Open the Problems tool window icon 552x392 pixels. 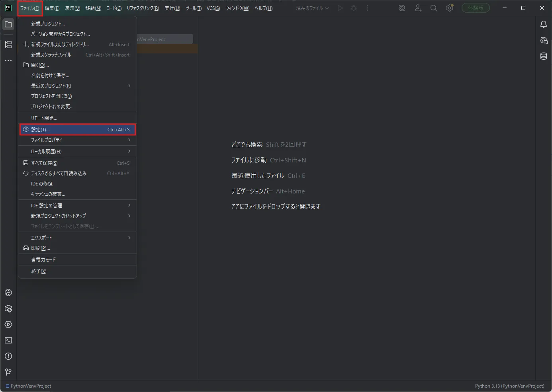coord(8,356)
